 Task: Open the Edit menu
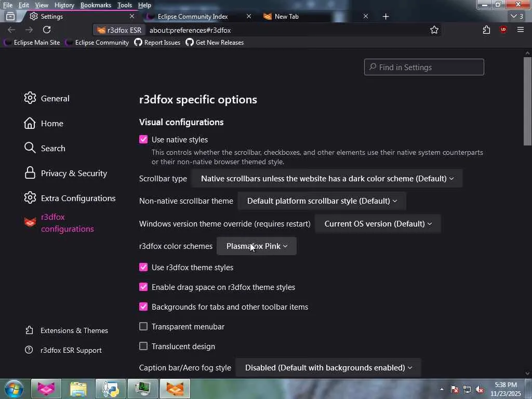[23, 5]
